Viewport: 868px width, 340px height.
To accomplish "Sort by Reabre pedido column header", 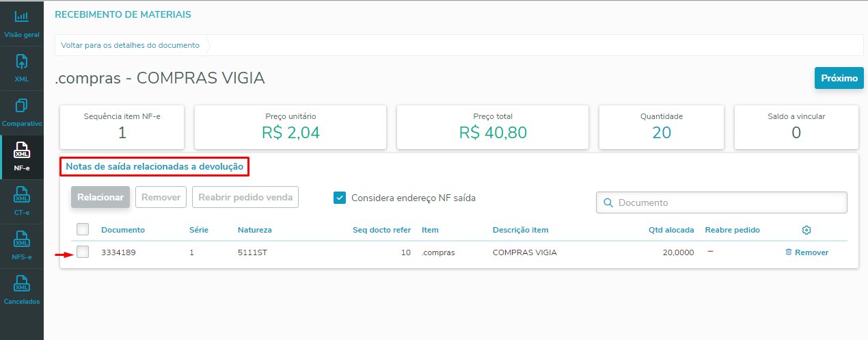I will pos(733,230).
